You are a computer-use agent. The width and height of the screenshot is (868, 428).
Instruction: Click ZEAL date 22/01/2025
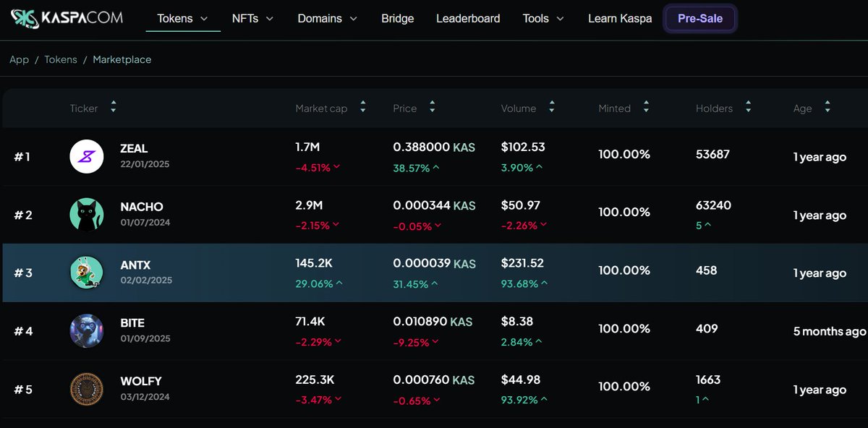145,164
